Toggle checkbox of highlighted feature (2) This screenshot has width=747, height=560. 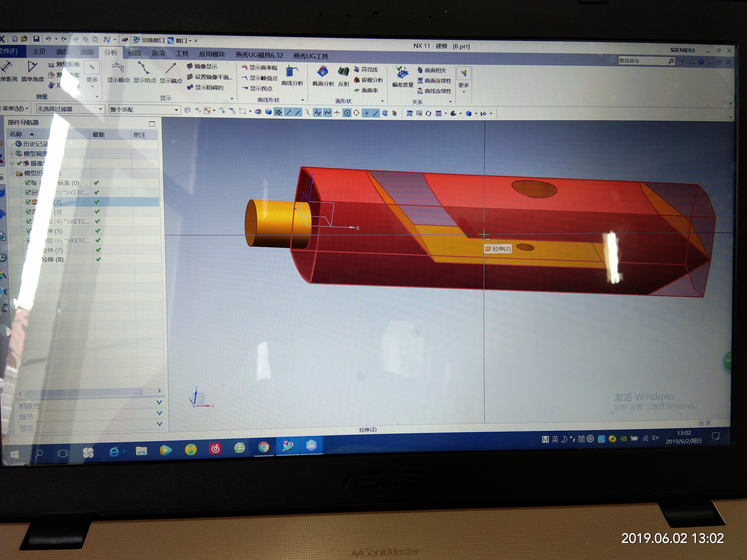click(28, 202)
